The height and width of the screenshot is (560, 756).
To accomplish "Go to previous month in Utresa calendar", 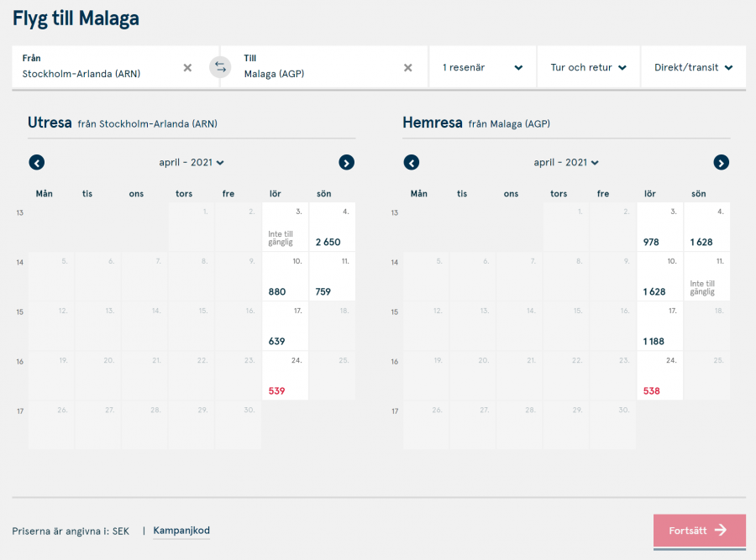I will point(37,163).
